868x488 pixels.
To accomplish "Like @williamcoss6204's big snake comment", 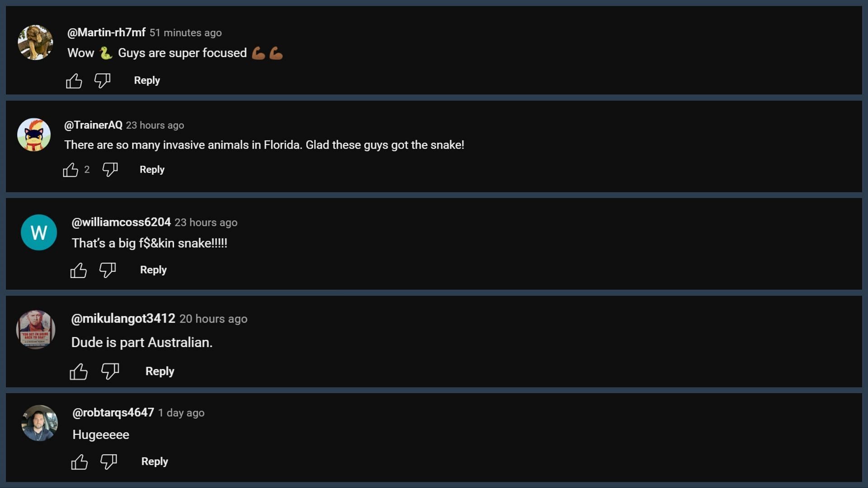I will [78, 270].
